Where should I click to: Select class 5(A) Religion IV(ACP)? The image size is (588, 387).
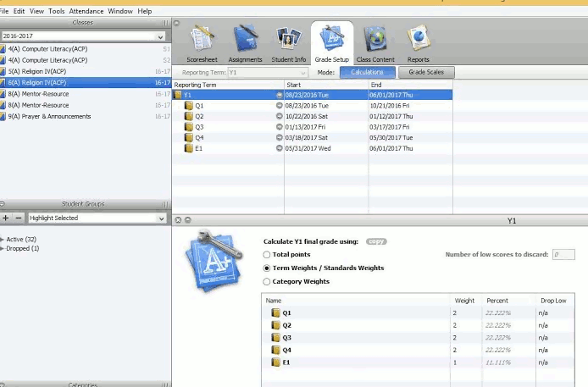pyautogui.click(x=86, y=71)
